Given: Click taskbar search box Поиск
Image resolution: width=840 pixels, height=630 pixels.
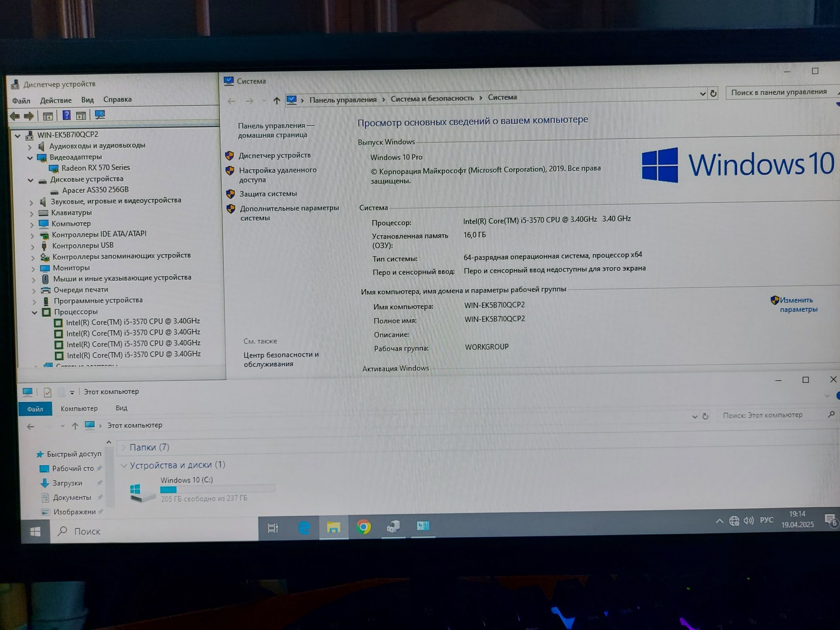Looking at the screenshot, I should (154, 530).
